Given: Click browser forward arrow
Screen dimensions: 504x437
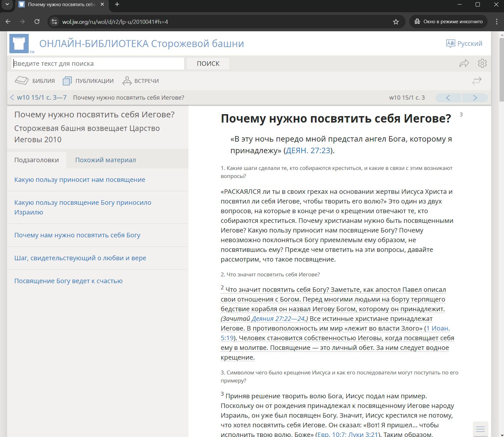Looking at the screenshot, I should [22, 22].
